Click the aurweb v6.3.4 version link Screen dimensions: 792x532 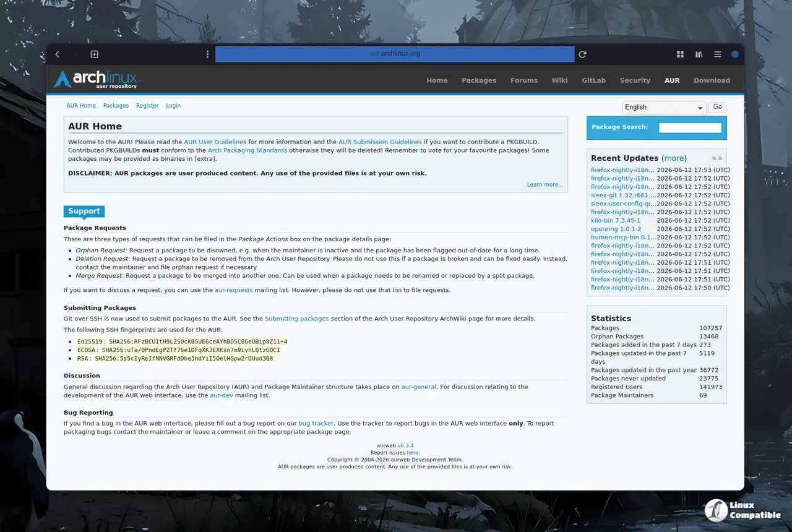405,445
